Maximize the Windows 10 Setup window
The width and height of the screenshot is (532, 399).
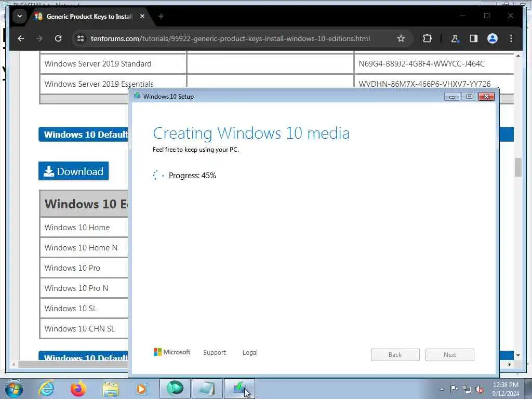point(469,97)
